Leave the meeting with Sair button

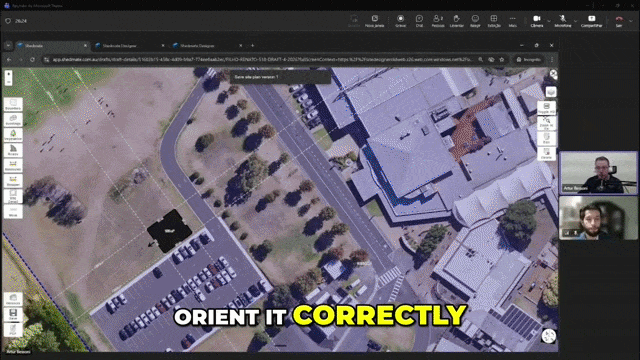619,21
